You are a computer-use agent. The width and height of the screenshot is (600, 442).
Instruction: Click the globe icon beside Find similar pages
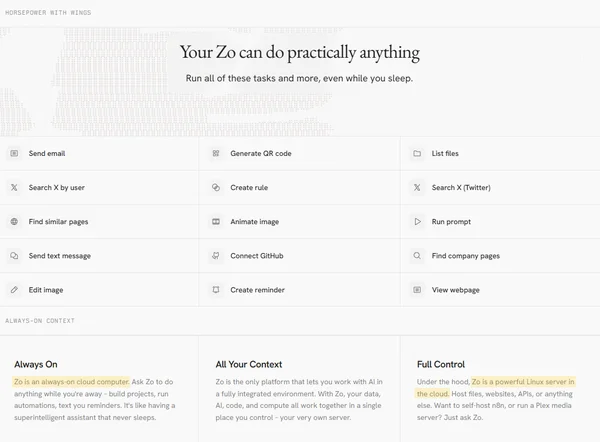pyautogui.click(x=14, y=221)
